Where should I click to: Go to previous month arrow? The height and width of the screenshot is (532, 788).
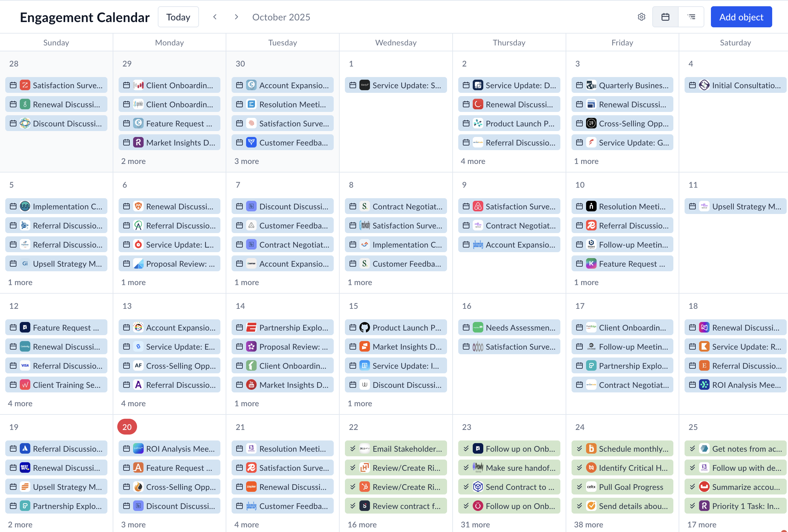pyautogui.click(x=215, y=17)
